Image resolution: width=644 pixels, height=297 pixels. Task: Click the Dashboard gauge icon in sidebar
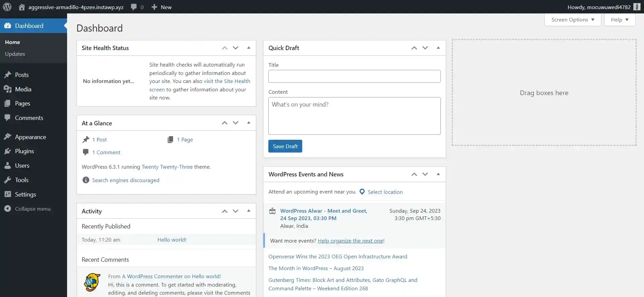[x=7, y=26]
